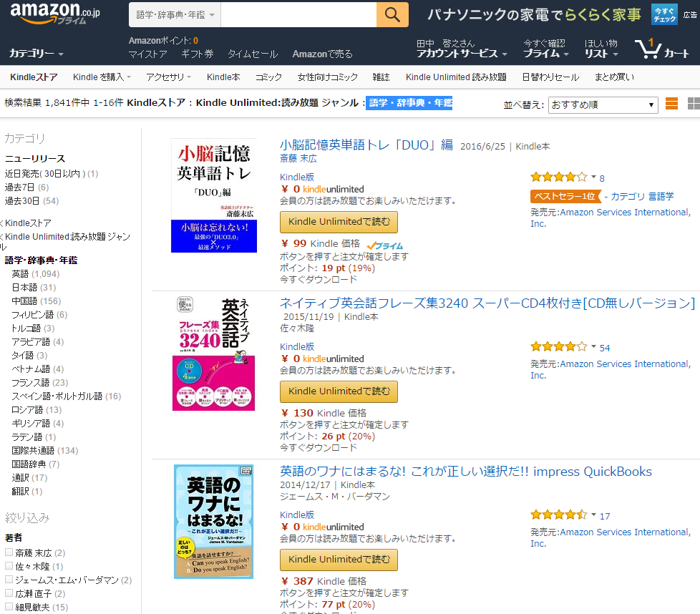Image resolution: width=700 pixels, height=614 pixels.
Task: Open title link 小脳記憶英単語トレ「DUO」編
Action: click(x=366, y=145)
